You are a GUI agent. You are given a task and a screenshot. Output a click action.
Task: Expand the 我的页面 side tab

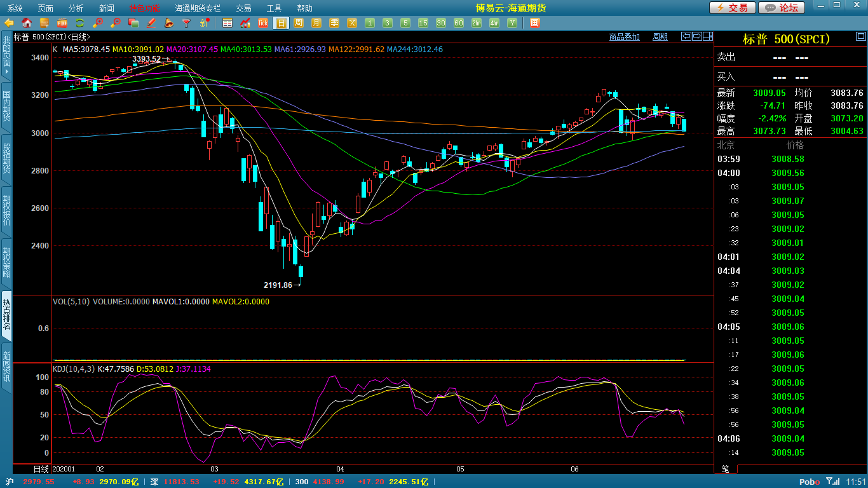6,56
